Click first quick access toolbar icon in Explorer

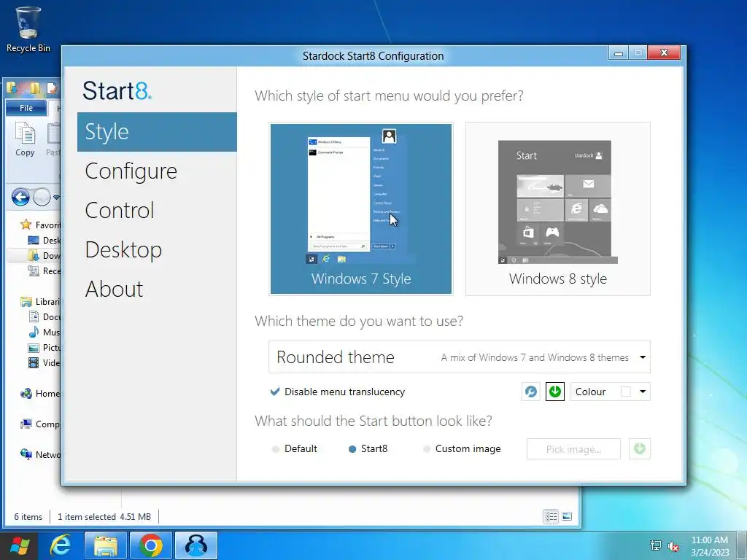12,87
